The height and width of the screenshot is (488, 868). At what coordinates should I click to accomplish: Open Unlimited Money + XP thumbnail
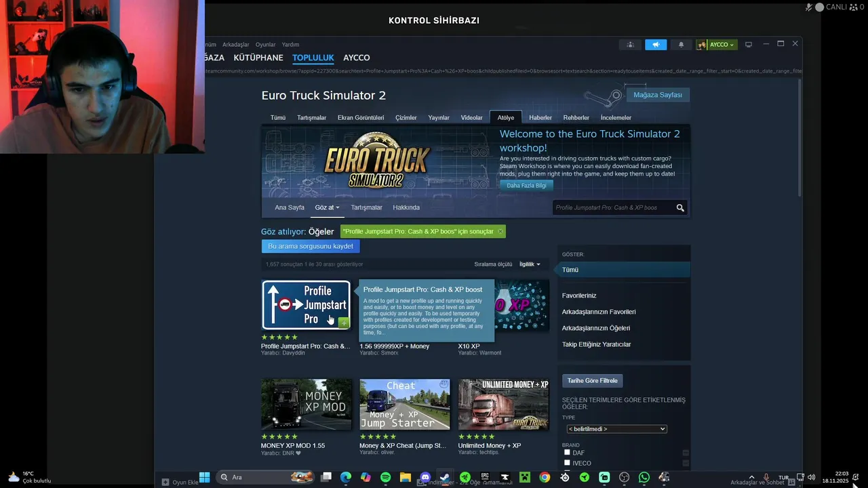pyautogui.click(x=503, y=404)
